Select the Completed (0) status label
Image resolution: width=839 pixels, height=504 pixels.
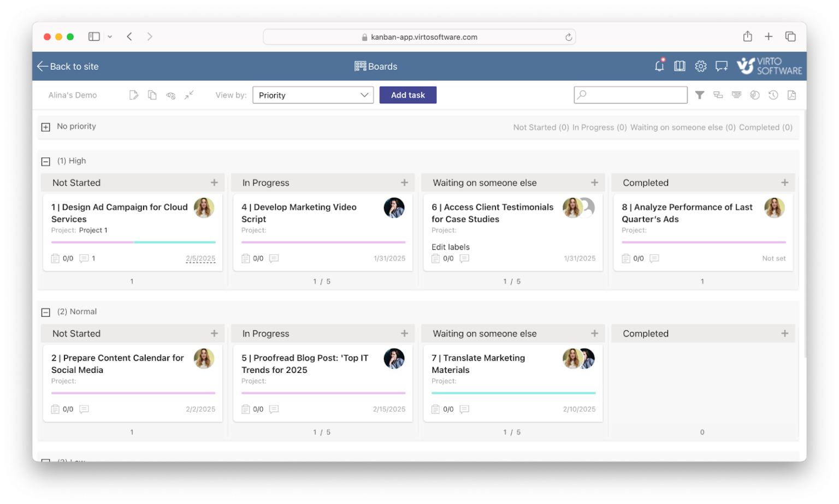(765, 127)
